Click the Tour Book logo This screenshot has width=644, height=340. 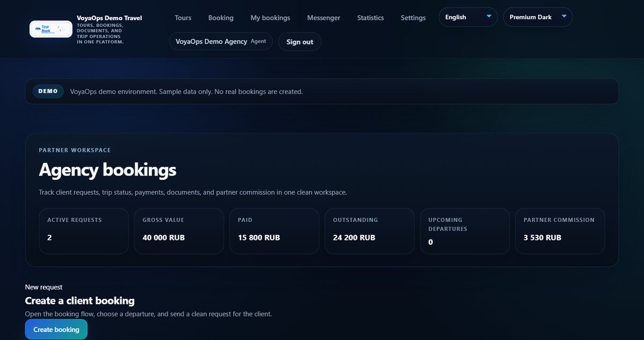click(x=51, y=29)
